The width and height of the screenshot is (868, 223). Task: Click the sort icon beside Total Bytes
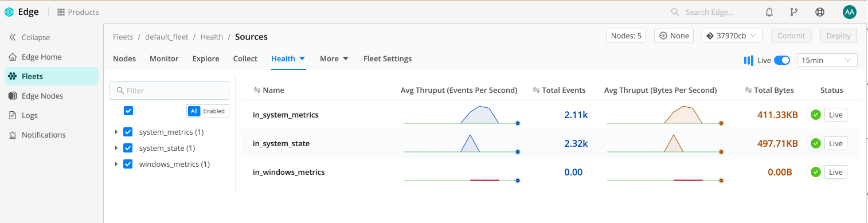(x=748, y=90)
